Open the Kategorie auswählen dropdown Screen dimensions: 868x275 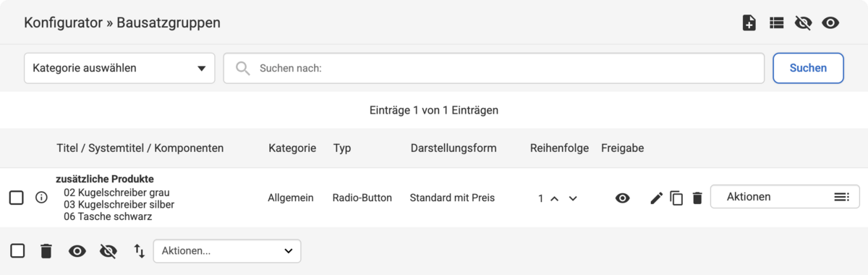(119, 68)
